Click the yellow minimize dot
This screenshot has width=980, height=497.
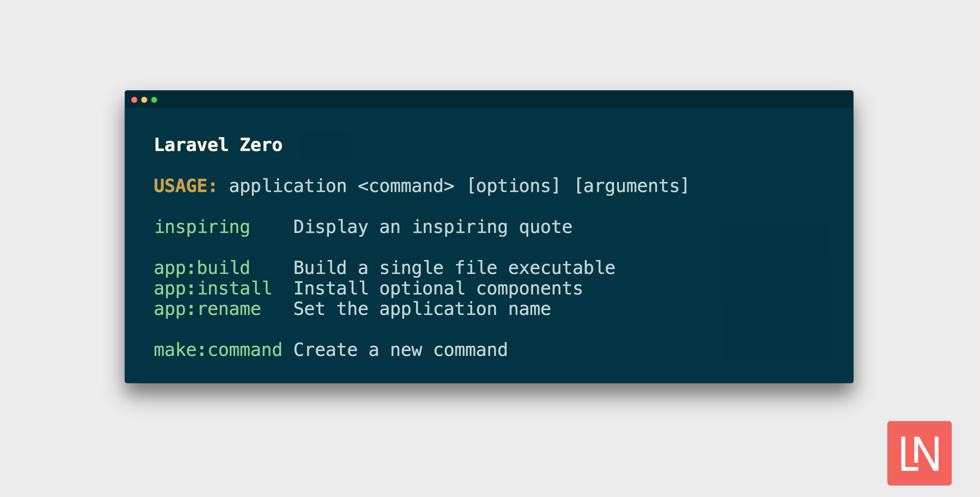coord(144,100)
